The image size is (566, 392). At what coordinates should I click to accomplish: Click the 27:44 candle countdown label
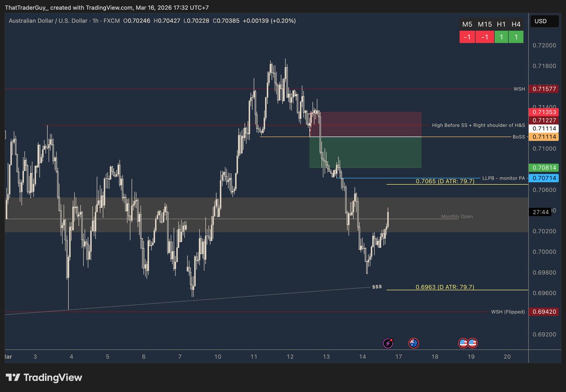pos(541,212)
